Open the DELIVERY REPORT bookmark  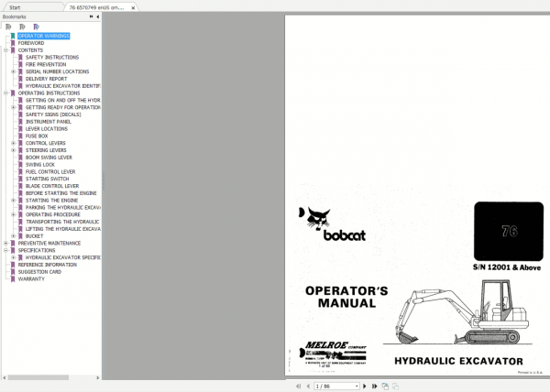tap(47, 79)
